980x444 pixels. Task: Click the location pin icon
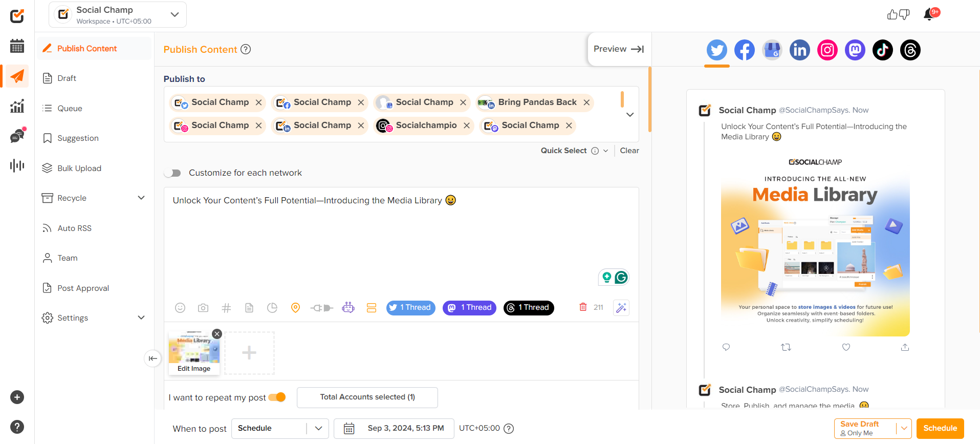pyautogui.click(x=295, y=308)
